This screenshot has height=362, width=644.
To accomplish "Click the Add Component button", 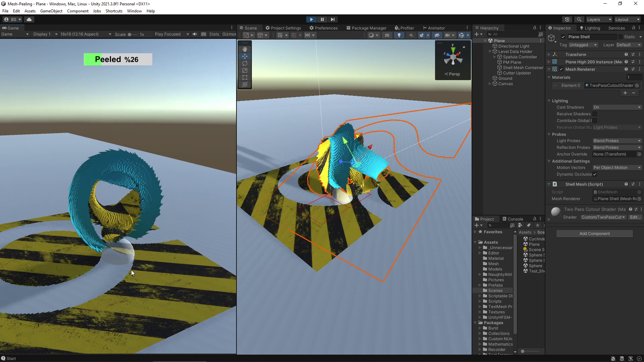I will pos(594,234).
